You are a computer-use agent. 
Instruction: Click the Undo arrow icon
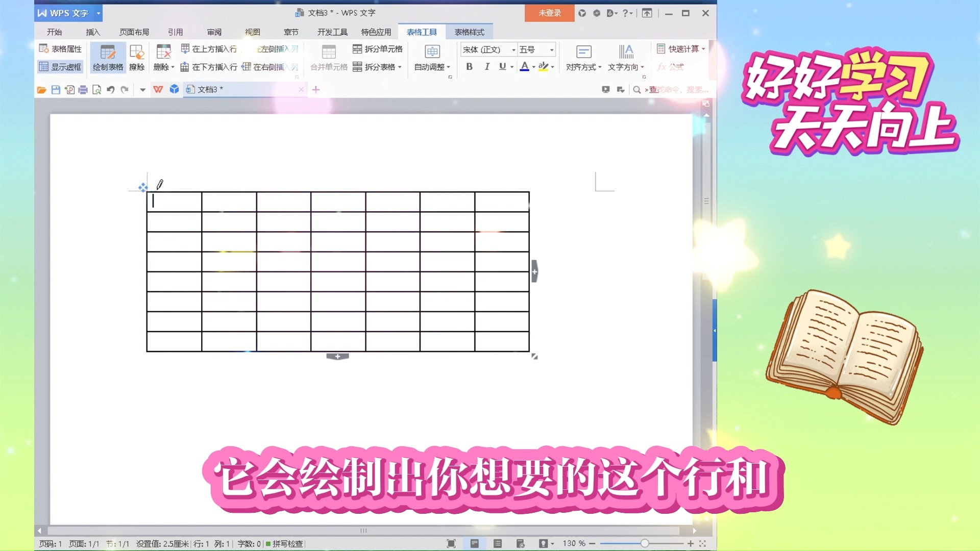(x=111, y=90)
